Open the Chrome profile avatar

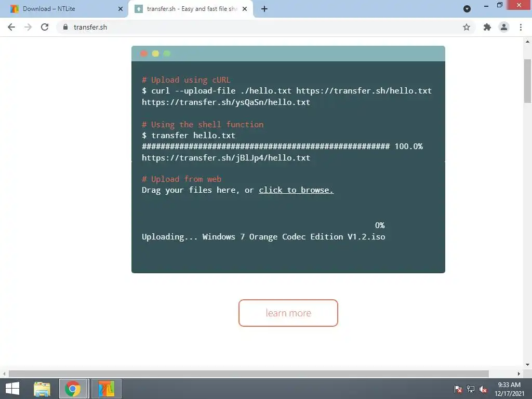[x=504, y=27]
